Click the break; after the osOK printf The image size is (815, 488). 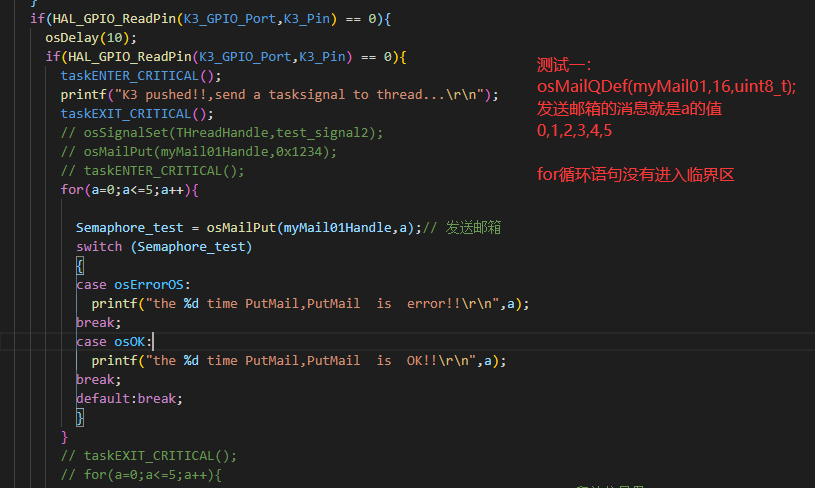click(x=99, y=380)
